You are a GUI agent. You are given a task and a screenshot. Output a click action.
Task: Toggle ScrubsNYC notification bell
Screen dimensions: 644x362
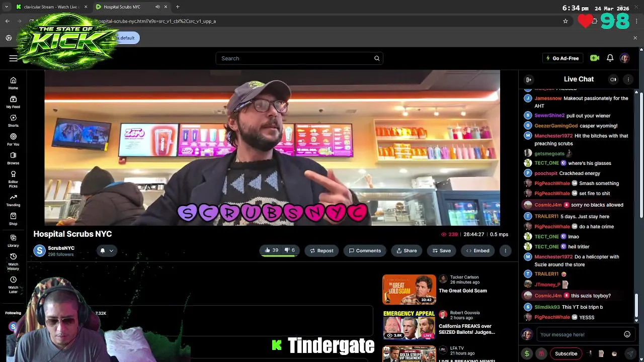pyautogui.click(x=102, y=250)
